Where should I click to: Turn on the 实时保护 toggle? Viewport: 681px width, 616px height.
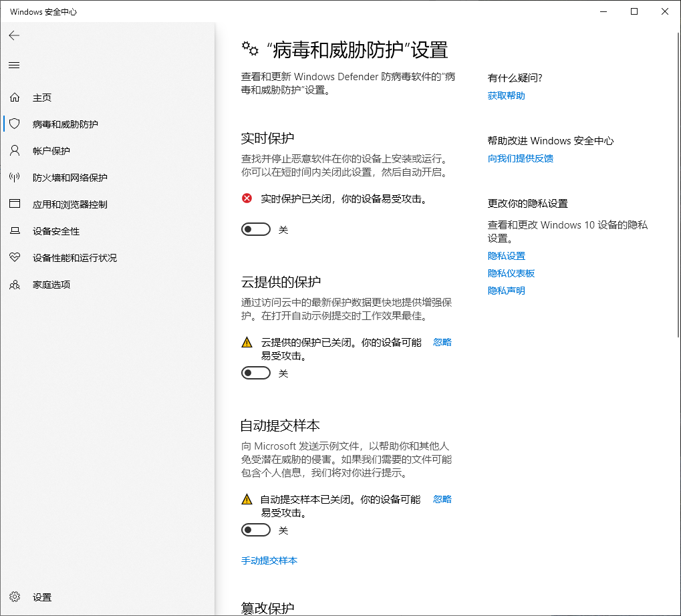[x=256, y=229]
